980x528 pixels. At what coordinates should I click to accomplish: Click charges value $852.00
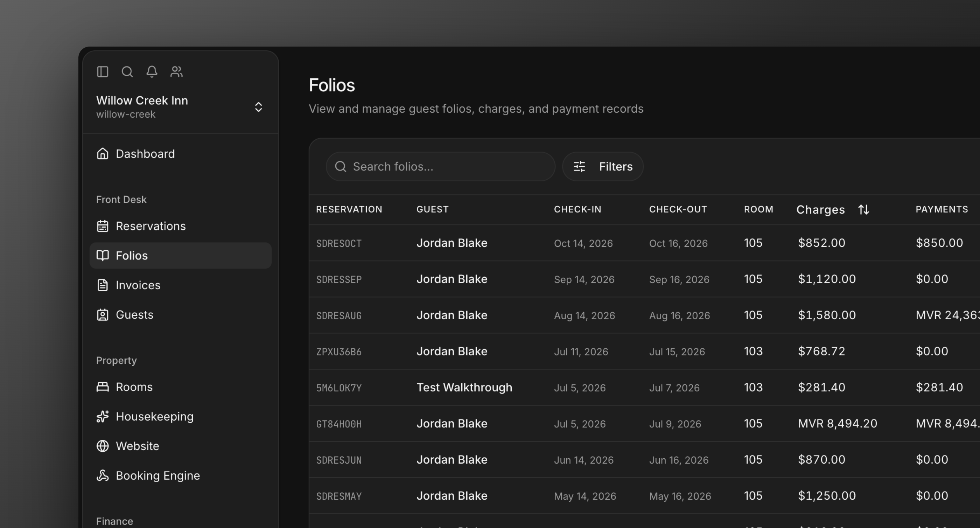tap(821, 243)
